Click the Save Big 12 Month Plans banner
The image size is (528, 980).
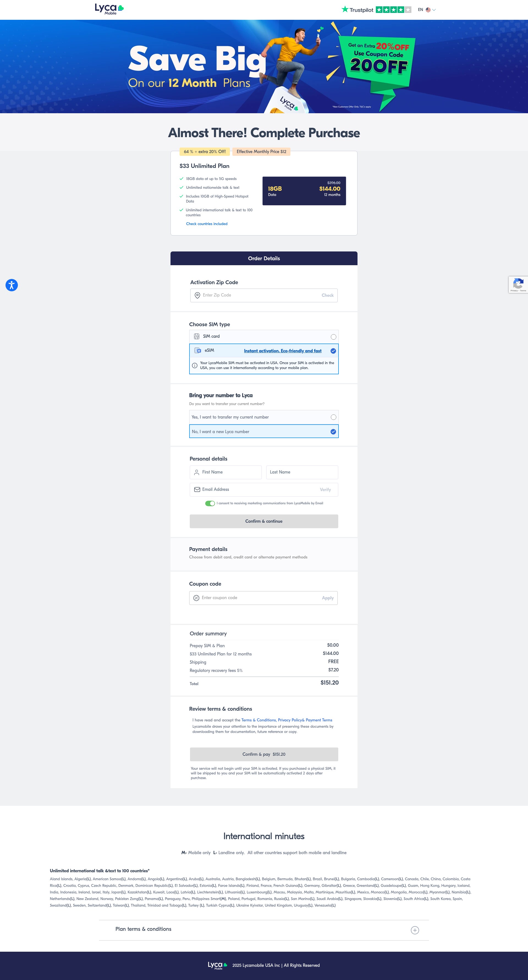coord(264,66)
